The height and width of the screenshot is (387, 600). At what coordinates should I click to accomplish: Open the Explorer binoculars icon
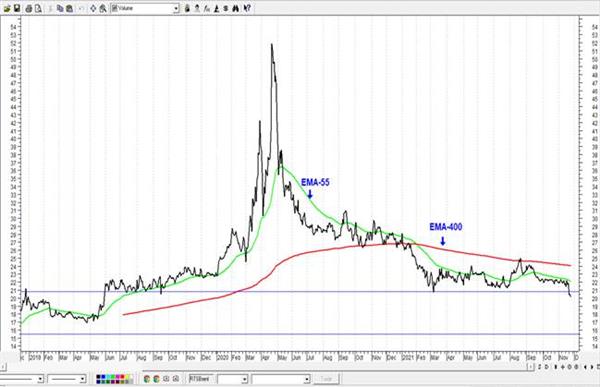[x=236, y=8]
